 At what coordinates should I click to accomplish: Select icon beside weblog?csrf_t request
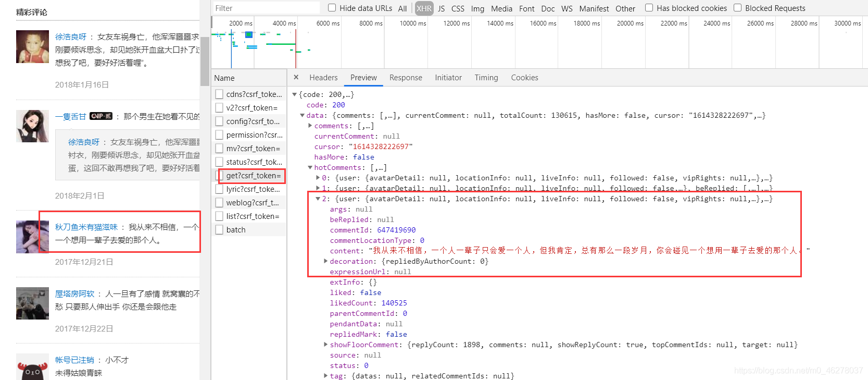(x=219, y=203)
